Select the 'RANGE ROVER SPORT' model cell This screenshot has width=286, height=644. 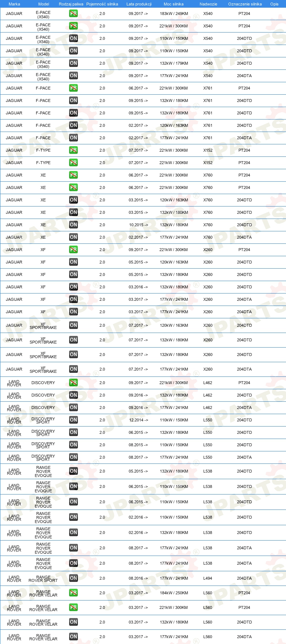point(43,578)
